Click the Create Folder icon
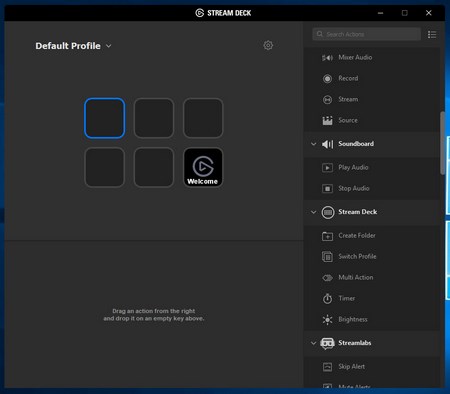 click(327, 236)
